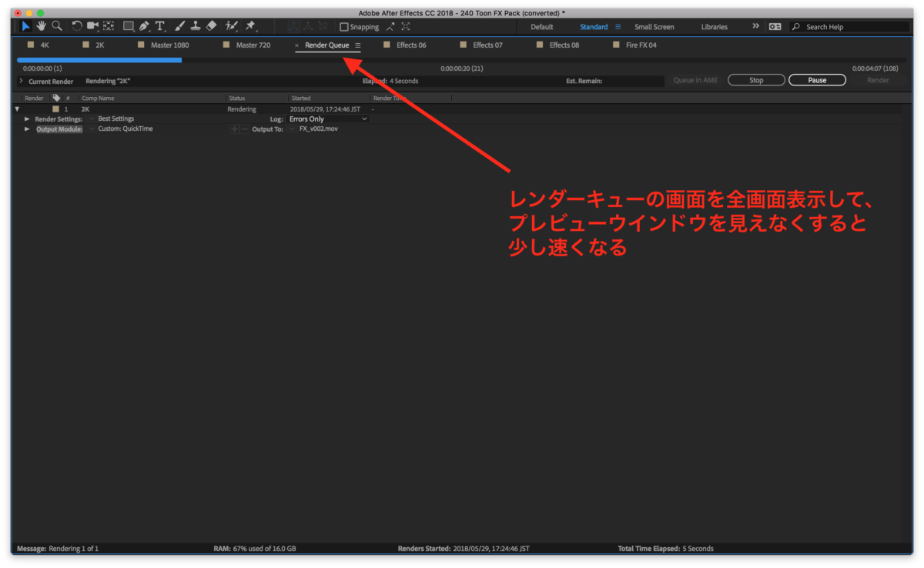Click the plus icon to add output module

(235, 129)
